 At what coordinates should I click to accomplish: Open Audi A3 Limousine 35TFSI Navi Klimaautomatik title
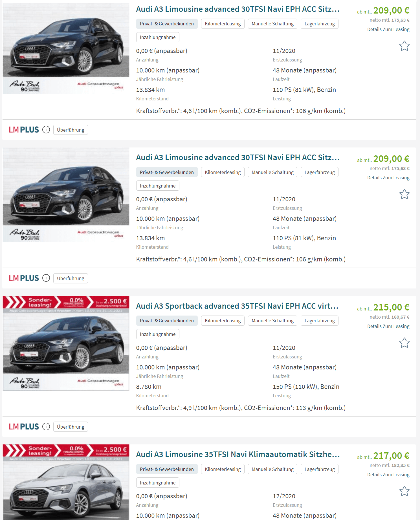point(238,454)
